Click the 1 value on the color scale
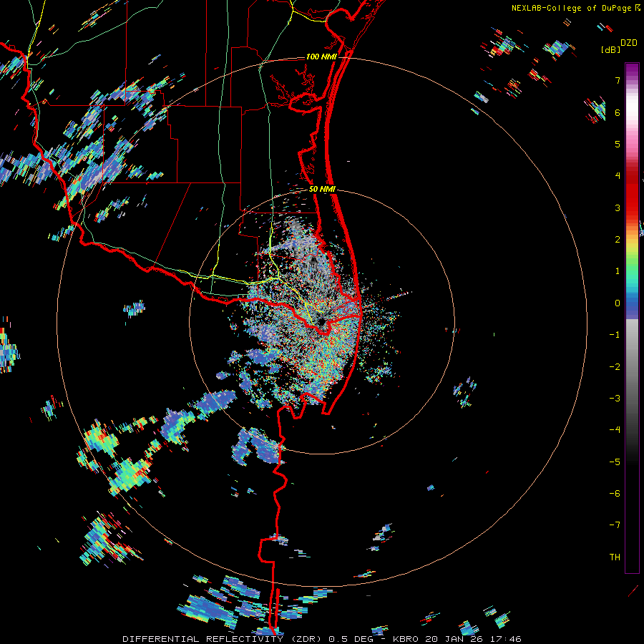Viewport: 644px width, 644px height. coord(618,271)
